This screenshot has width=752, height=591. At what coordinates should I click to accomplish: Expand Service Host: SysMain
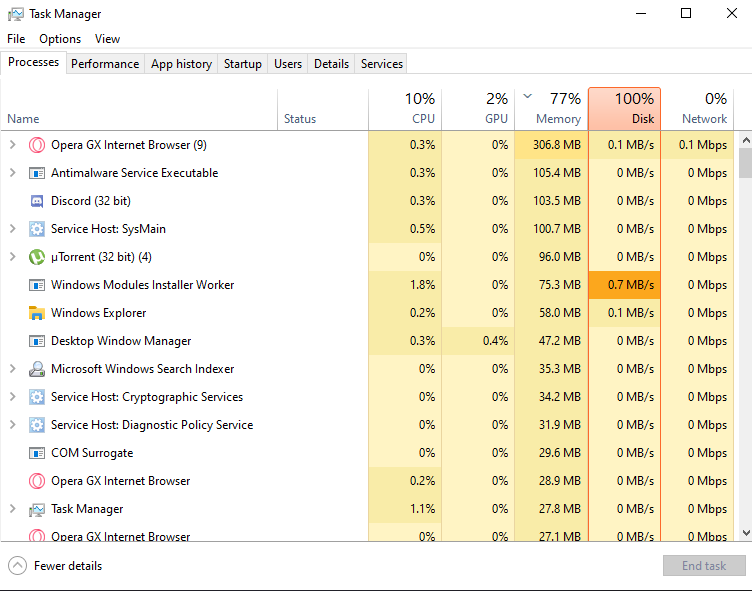pos(13,229)
